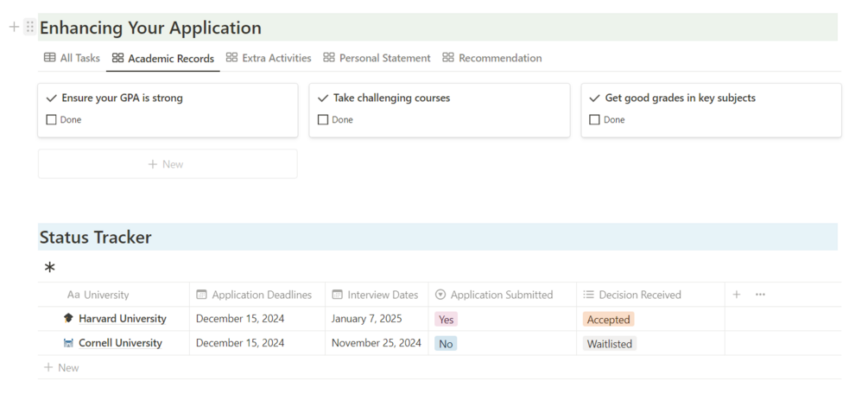Check Done for Ensure your GPA is strong
This screenshot has width=868, height=394.
click(51, 120)
